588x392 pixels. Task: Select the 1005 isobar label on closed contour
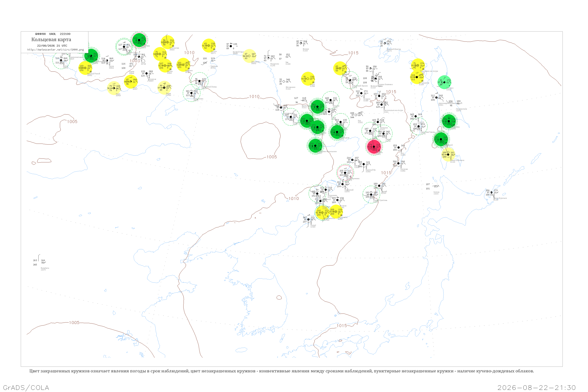coord(272,157)
